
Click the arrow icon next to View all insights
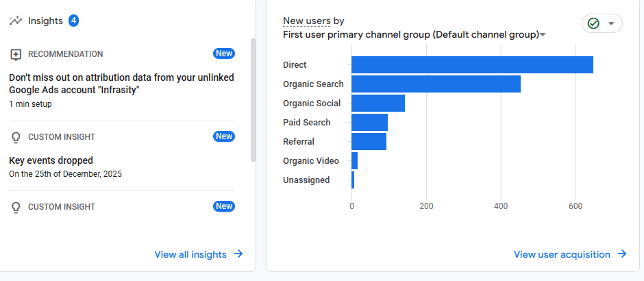(238, 254)
